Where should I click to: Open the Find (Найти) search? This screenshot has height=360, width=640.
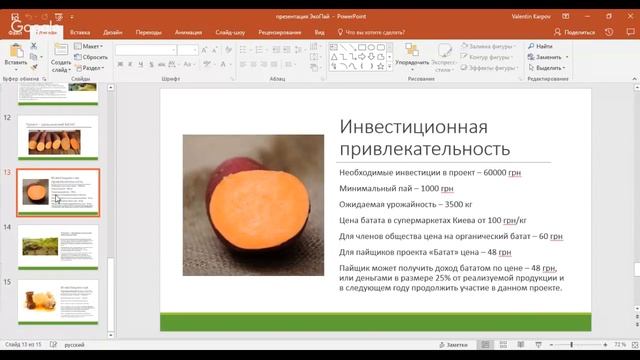(540, 46)
